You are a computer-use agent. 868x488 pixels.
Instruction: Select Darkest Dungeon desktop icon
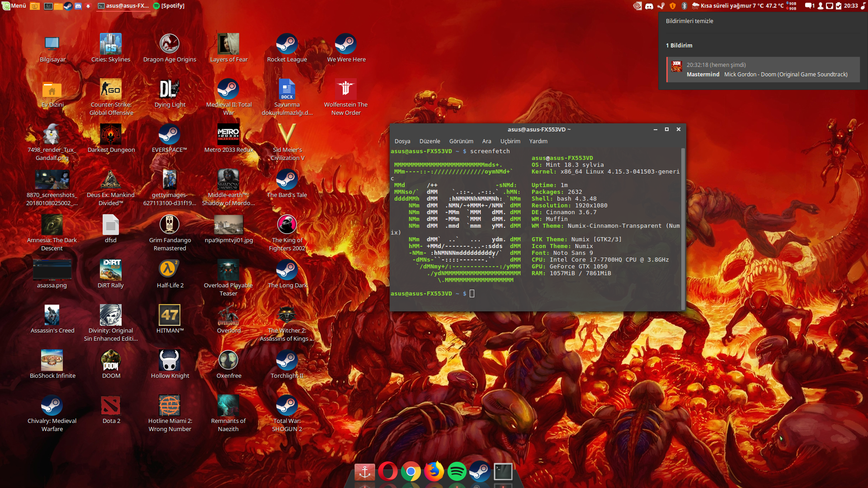pos(111,139)
